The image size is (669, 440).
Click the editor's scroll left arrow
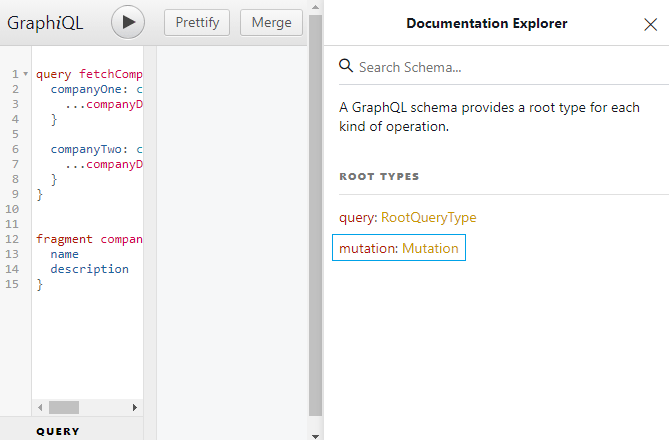(x=39, y=407)
